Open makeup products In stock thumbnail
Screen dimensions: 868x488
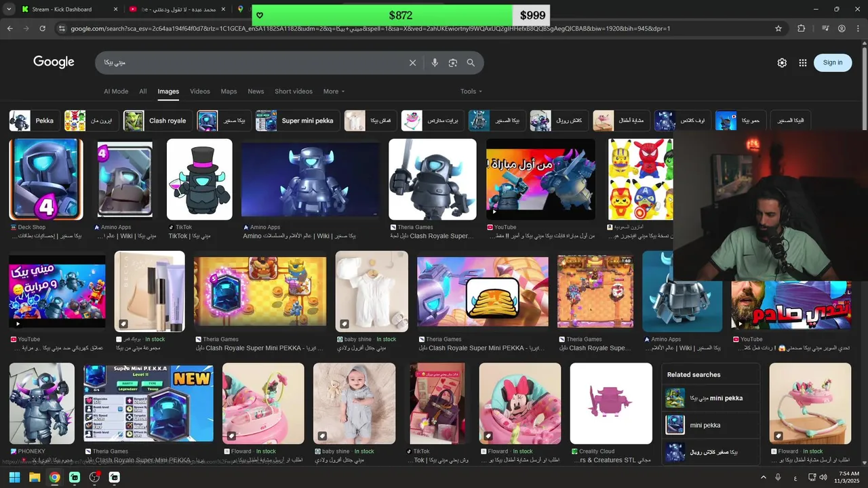pos(150,291)
